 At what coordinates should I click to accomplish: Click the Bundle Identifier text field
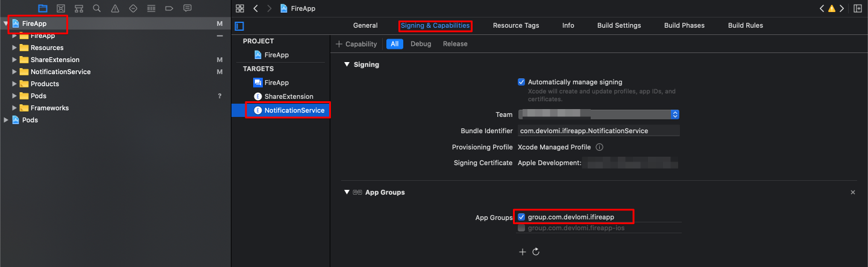597,131
